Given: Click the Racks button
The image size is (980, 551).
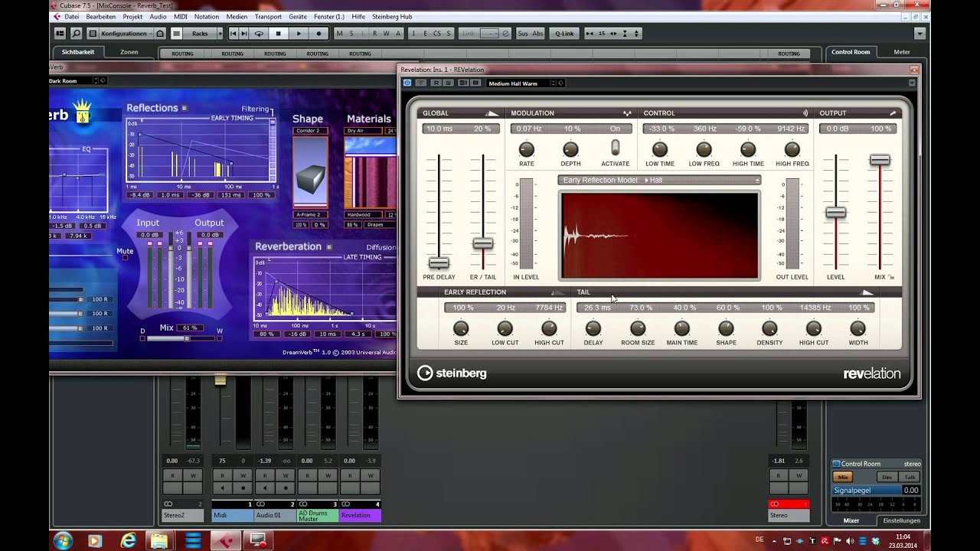Looking at the screenshot, I should [200, 34].
